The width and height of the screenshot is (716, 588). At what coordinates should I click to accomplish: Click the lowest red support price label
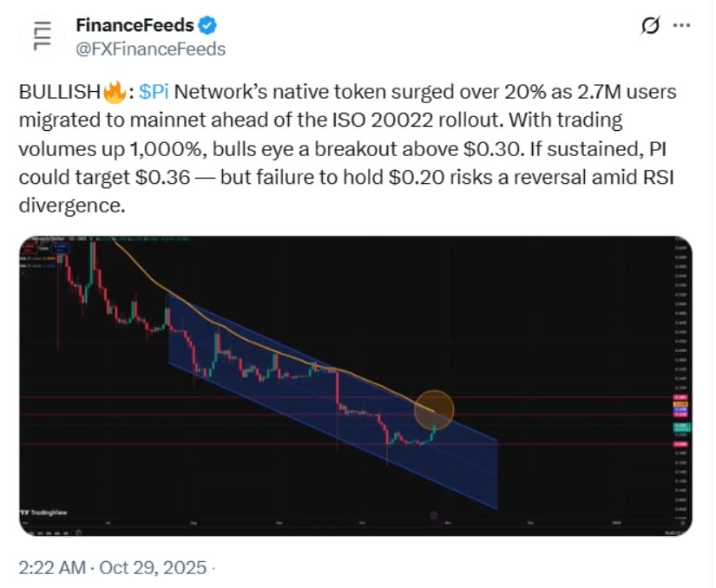(680, 444)
